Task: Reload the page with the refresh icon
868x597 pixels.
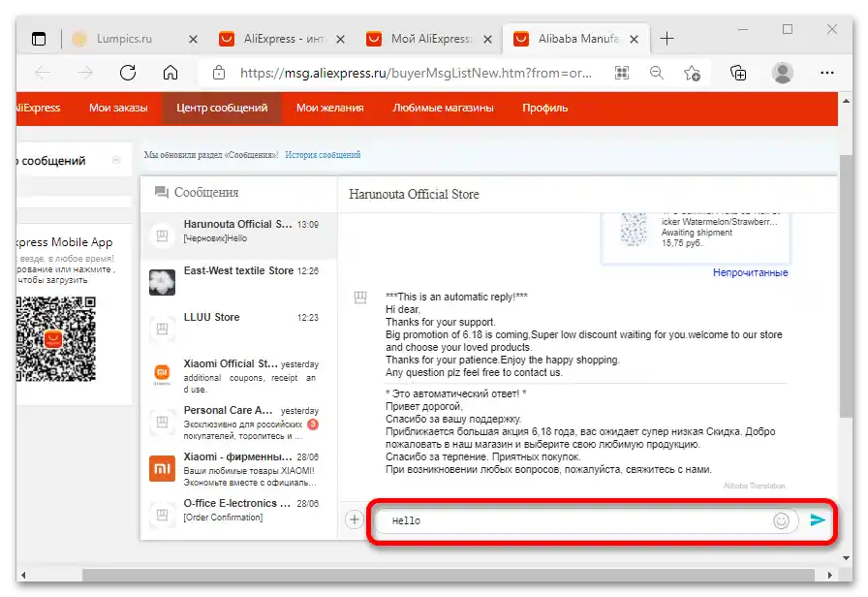Action: (128, 73)
